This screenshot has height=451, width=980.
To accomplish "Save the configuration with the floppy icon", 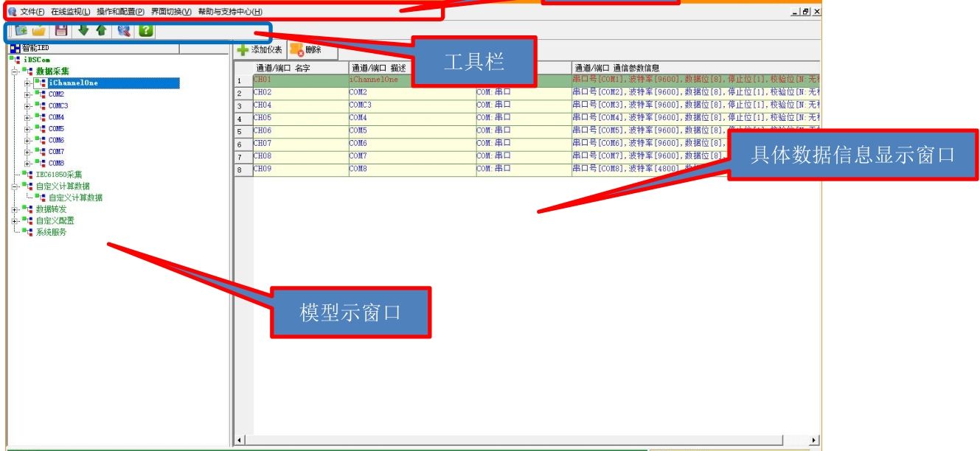I will [x=62, y=31].
